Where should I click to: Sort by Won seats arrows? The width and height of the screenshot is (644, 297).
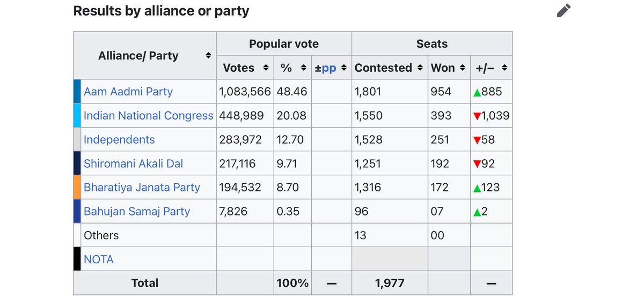[x=464, y=68]
